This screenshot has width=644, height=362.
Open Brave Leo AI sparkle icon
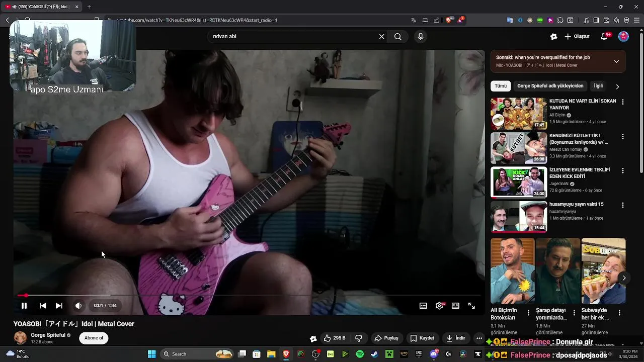pyautogui.click(x=616, y=20)
